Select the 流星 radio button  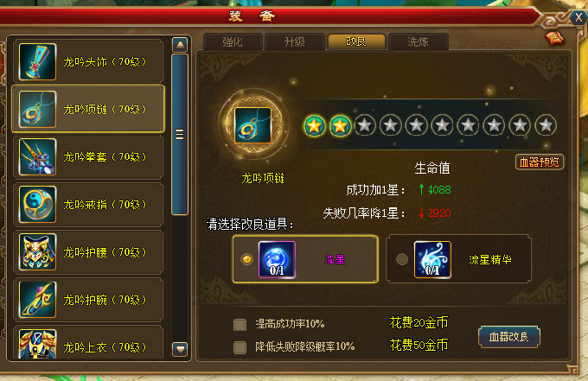[246, 259]
